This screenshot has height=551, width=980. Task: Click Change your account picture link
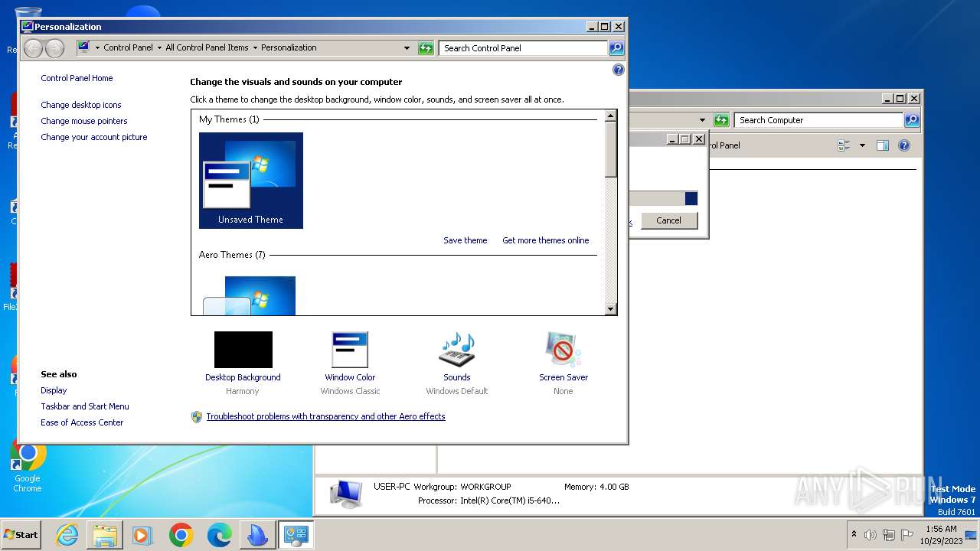pyautogui.click(x=94, y=137)
